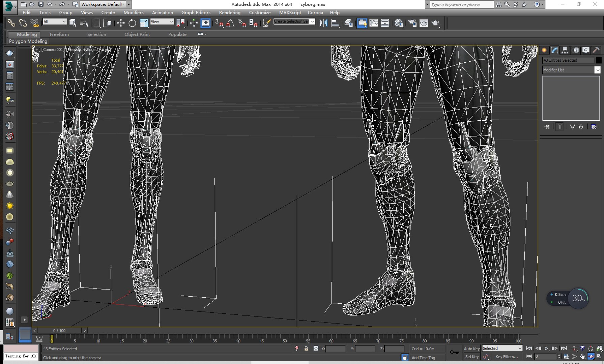604x364 pixels.
Task: Activate the Select and Rotate tool
Action: point(132,23)
